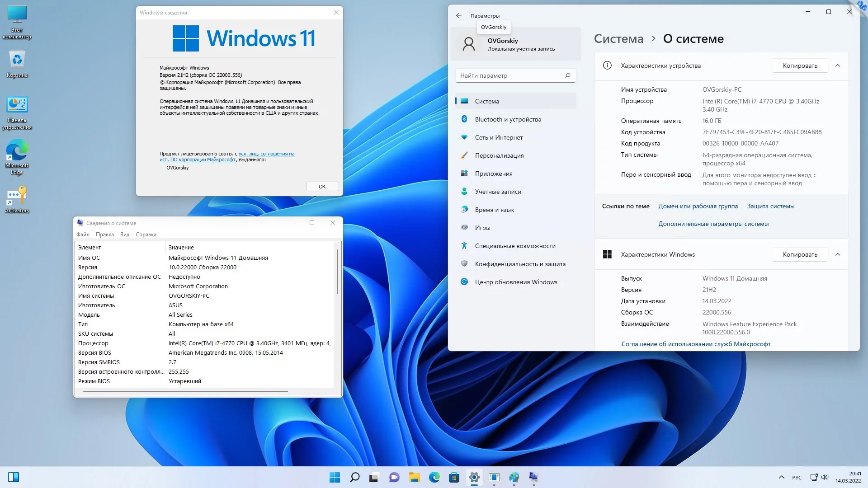
Task: Open Вид menu in Сведения о системе
Action: [125, 235]
